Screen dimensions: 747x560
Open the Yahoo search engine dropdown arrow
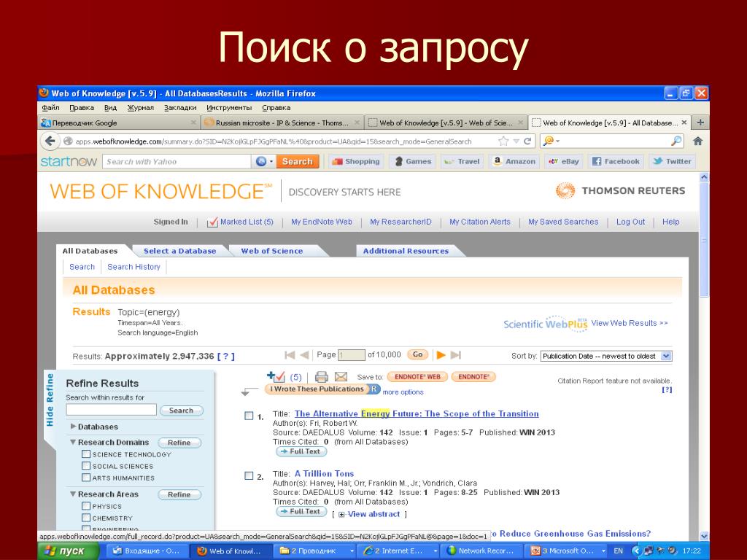tap(271, 161)
